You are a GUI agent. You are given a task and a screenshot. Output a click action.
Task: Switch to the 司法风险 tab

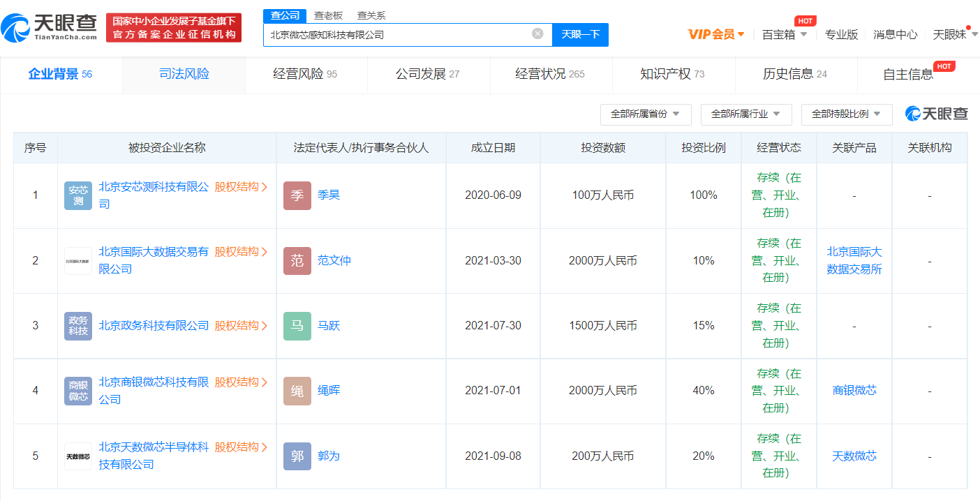184,74
